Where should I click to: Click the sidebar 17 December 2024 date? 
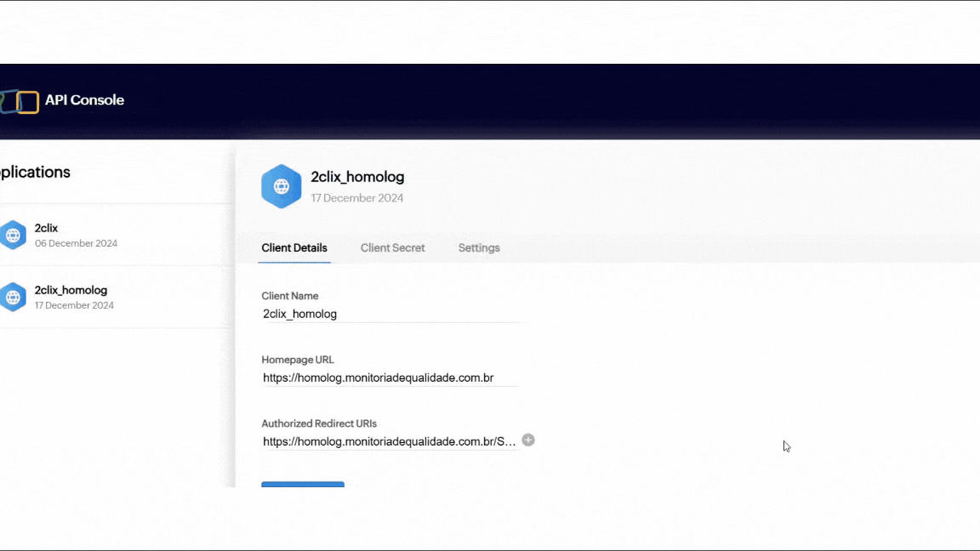coord(74,305)
